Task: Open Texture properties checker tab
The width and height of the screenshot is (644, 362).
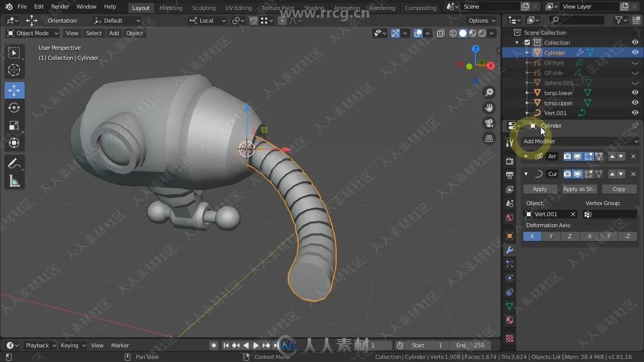Action: (510, 338)
